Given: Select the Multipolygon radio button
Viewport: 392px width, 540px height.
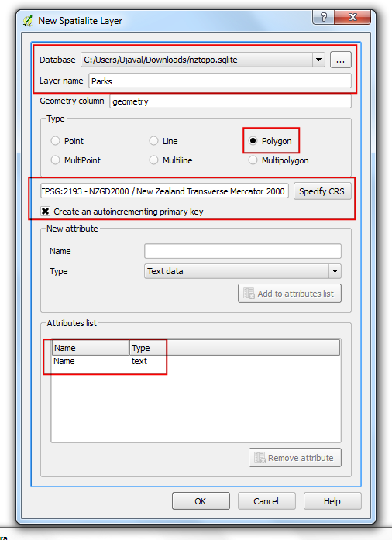Looking at the screenshot, I should (x=253, y=160).
